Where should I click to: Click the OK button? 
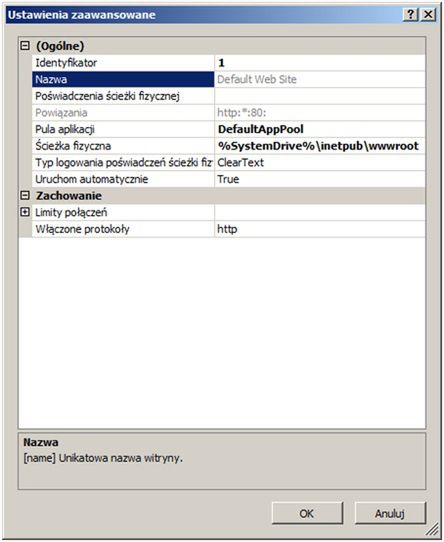tap(307, 513)
